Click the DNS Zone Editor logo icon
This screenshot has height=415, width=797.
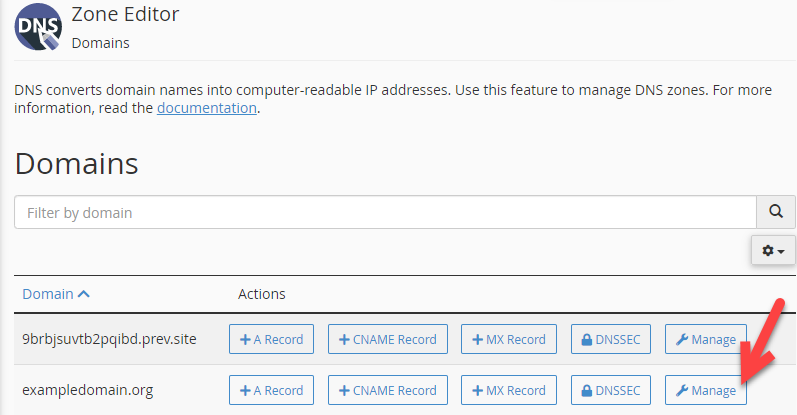[x=38, y=27]
